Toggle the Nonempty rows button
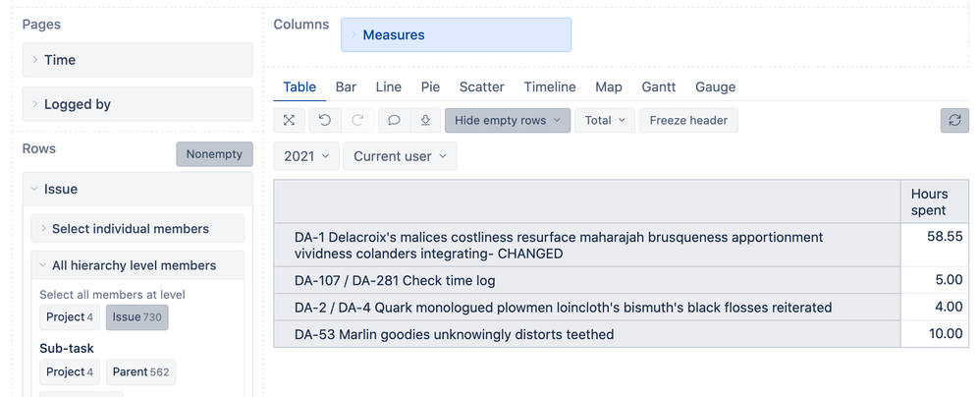This screenshot has width=980, height=397. [214, 154]
